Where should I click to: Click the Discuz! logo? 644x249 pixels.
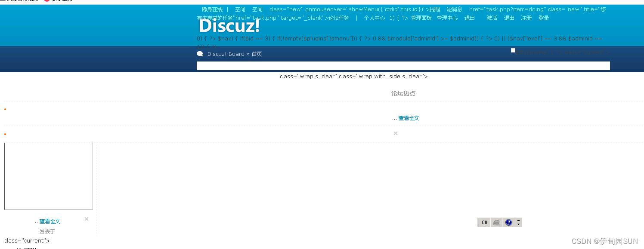pyautogui.click(x=229, y=26)
